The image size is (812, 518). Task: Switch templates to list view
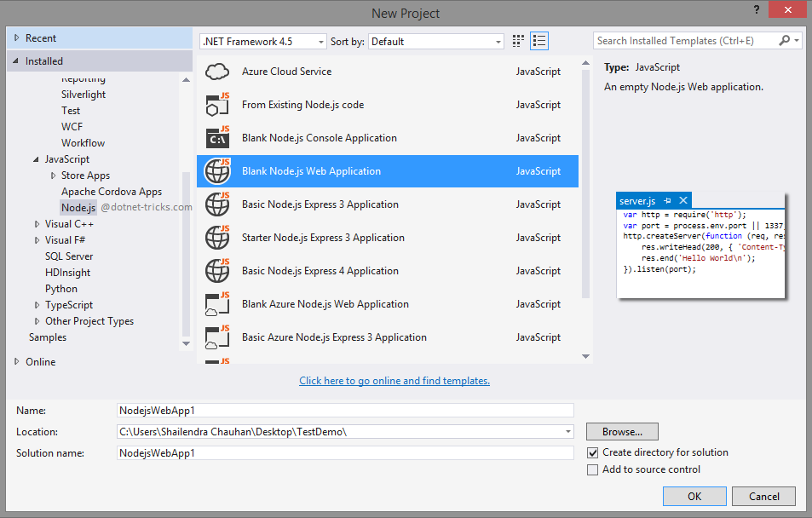coord(538,40)
